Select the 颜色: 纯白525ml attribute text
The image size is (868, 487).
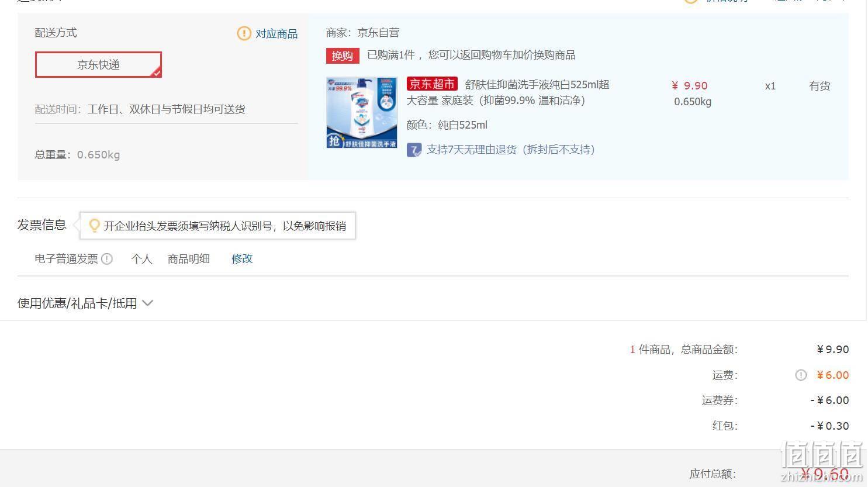tap(447, 125)
